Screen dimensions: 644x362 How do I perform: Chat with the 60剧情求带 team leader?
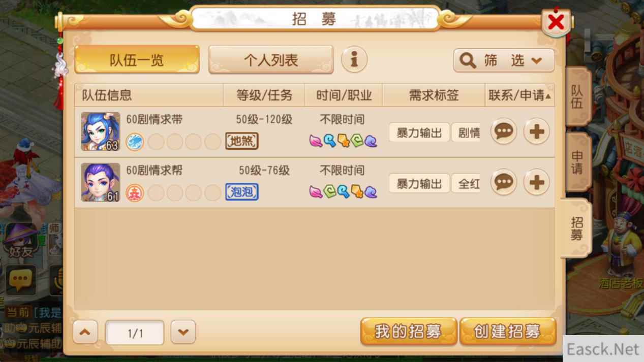pyautogui.click(x=504, y=131)
